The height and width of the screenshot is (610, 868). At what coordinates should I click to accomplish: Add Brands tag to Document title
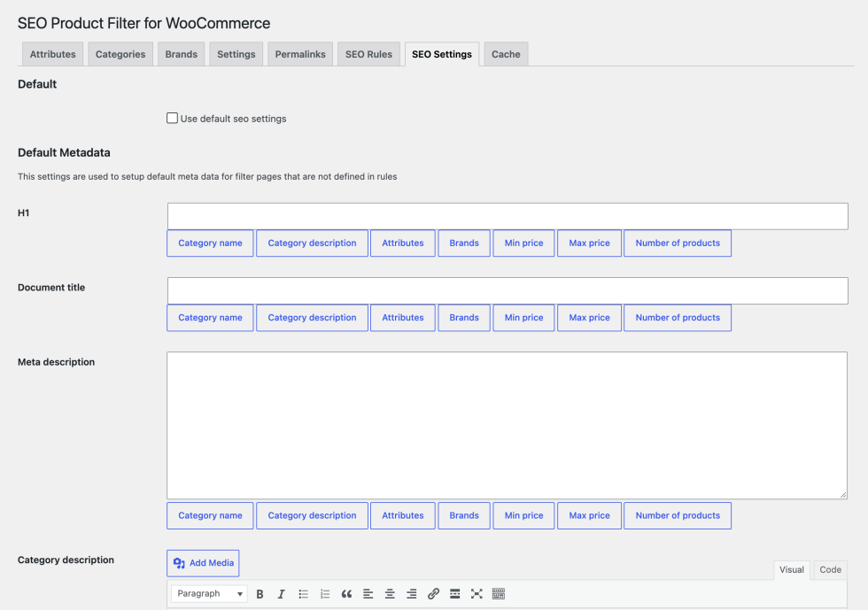(464, 318)
